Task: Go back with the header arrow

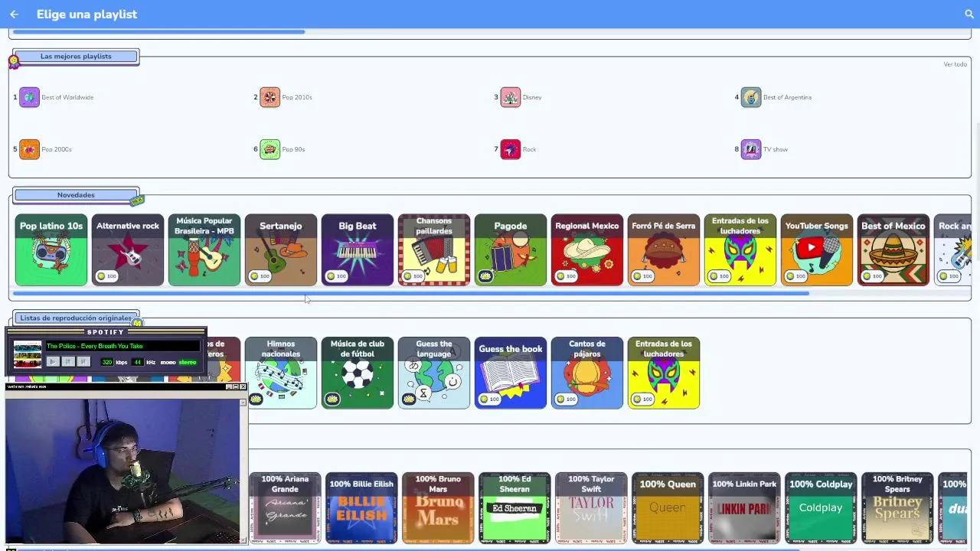Action: point(14,14)
